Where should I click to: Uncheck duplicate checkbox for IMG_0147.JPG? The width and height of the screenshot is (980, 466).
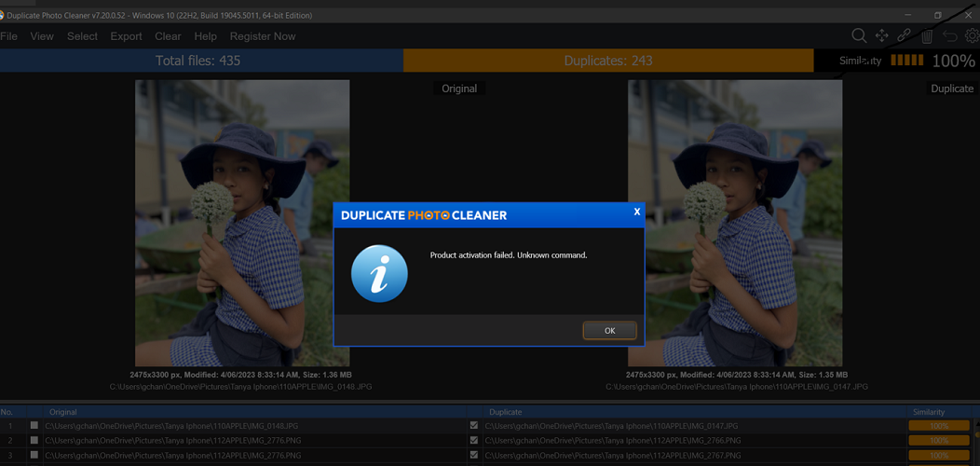(x=474, y=426)
